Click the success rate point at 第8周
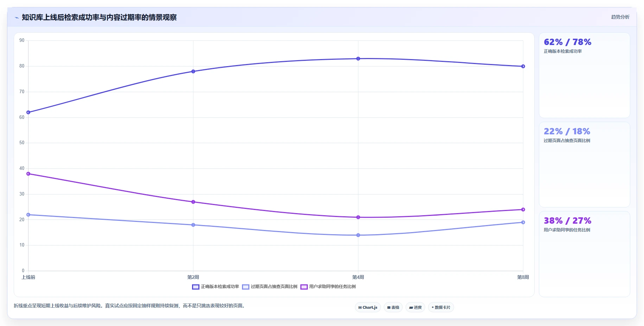The width and height of the screenshot is (644, 326). click(523, 66)
